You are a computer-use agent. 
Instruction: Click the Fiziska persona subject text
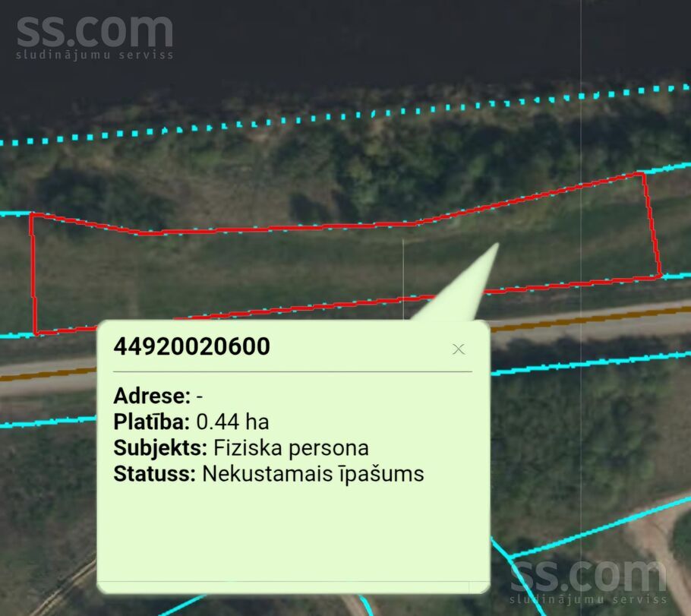point(292,448)
